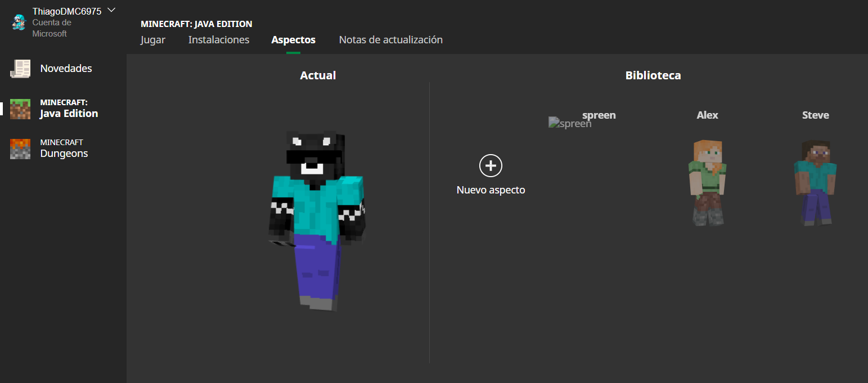Image resolution: width=868 pixels, height=383 pixels.
Task: Select the Minecraft Dungeons icon
Action: click(x=20, y=148)
